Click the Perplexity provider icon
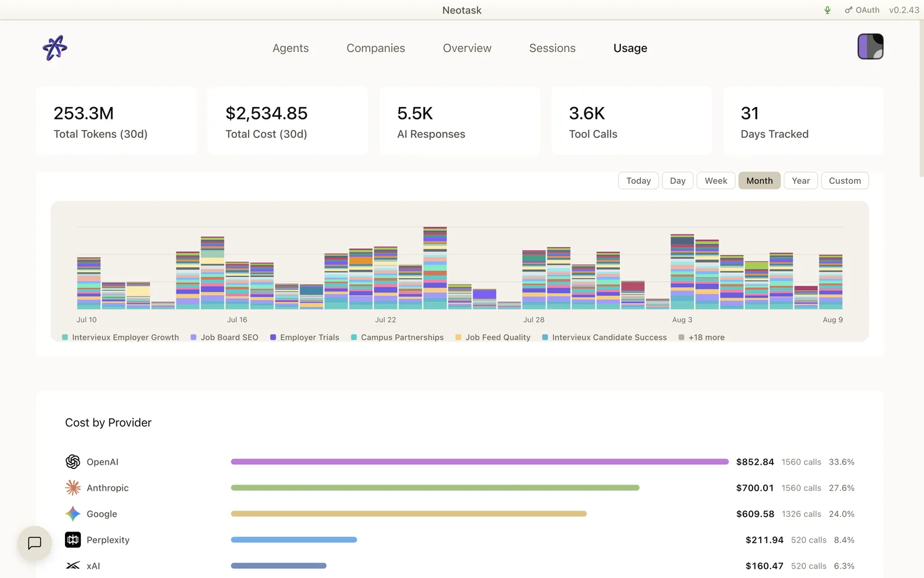Image resolution: width=924 pixels, height=578 pixels. coord(73,540)
